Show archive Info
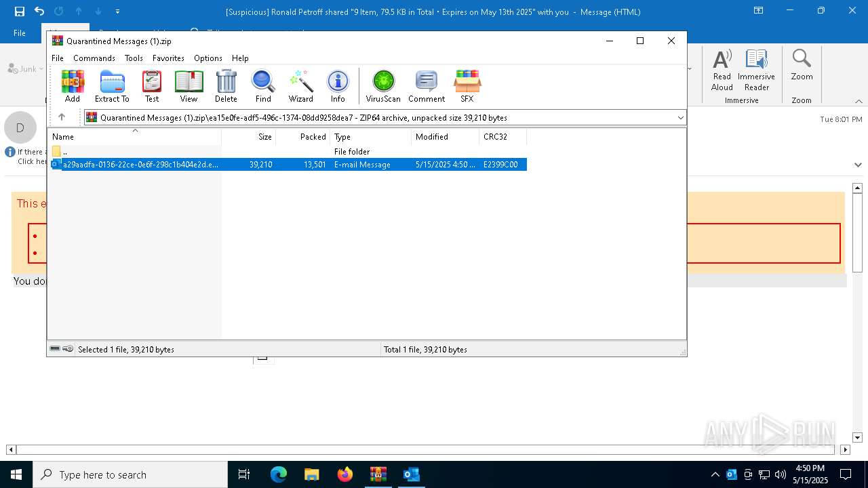 coord(338,86)
